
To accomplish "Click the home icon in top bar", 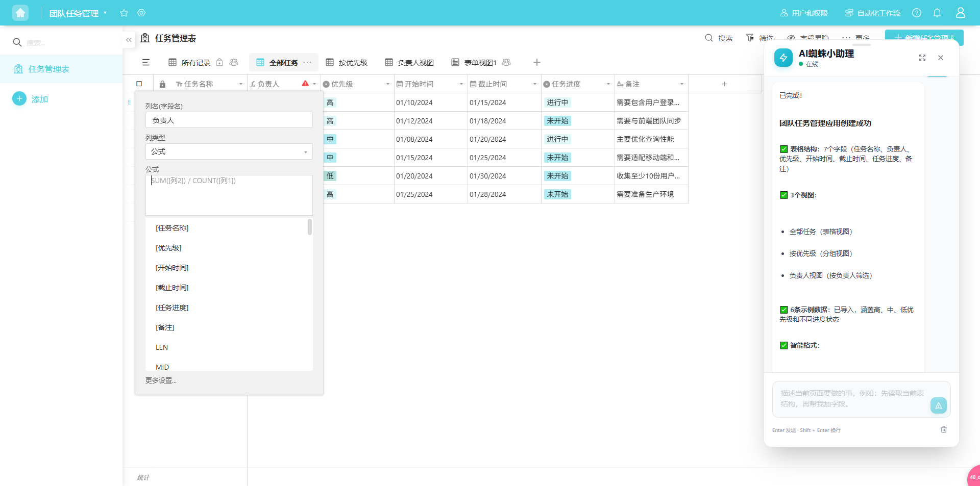I will [x=20, y=13].
